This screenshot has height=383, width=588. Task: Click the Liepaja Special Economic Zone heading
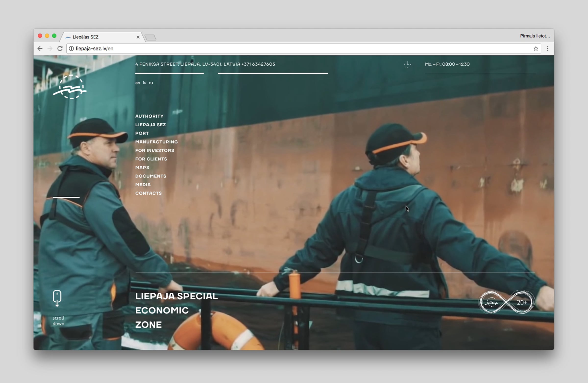(x=177, y=311)
